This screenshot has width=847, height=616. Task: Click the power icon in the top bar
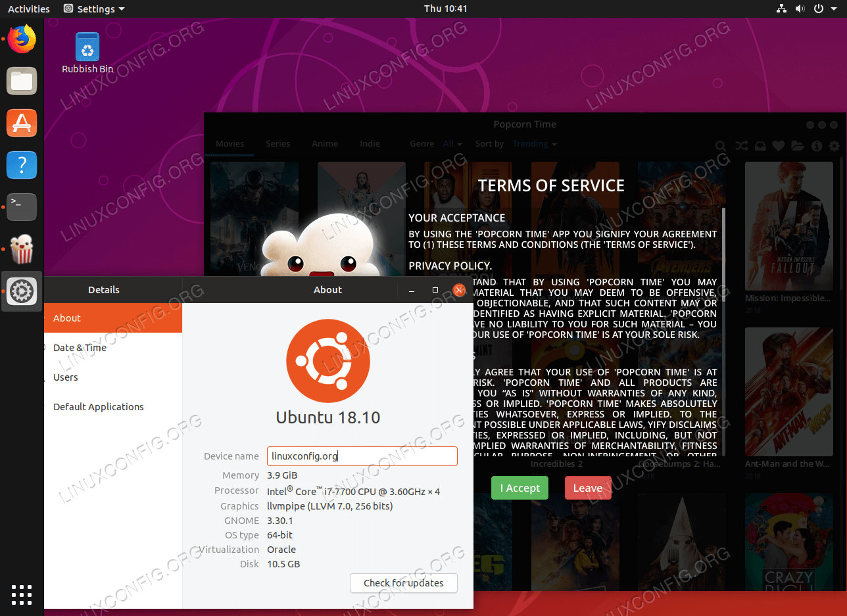point(819,9)
